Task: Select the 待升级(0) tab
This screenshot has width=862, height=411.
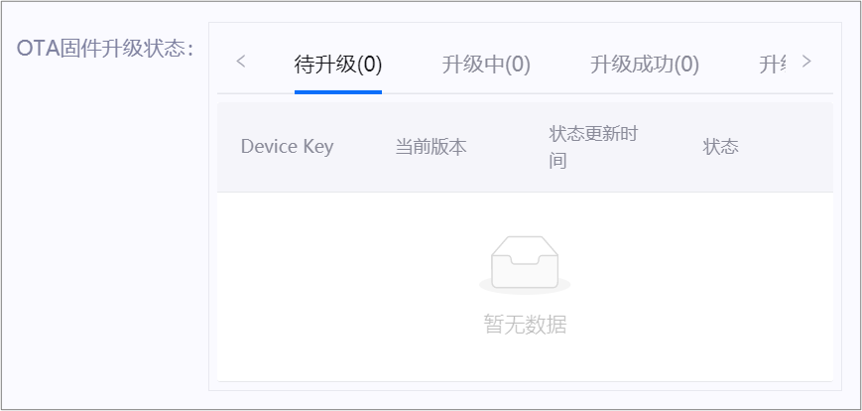Action: [x=338, y=65]
